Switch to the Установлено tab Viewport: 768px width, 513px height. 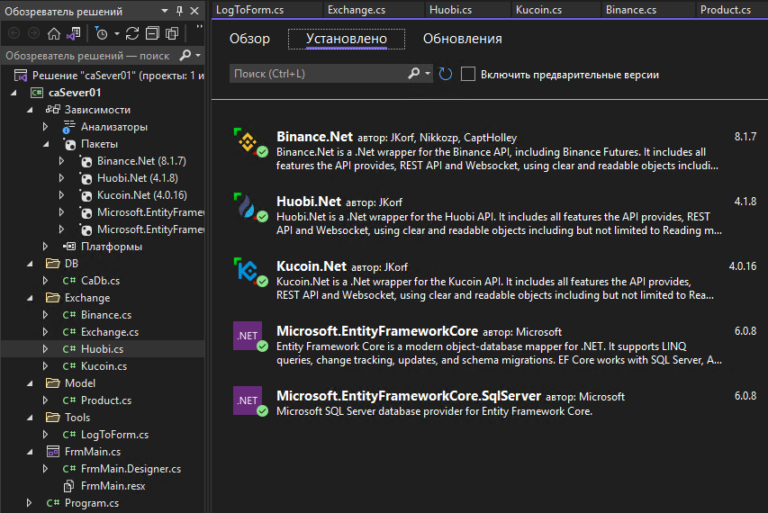[x=346, y=39]
